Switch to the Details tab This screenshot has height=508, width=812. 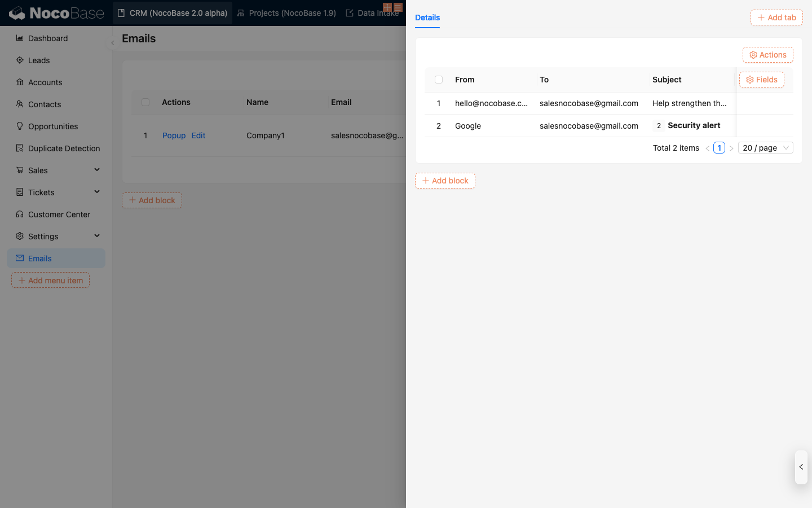(427, 17)
